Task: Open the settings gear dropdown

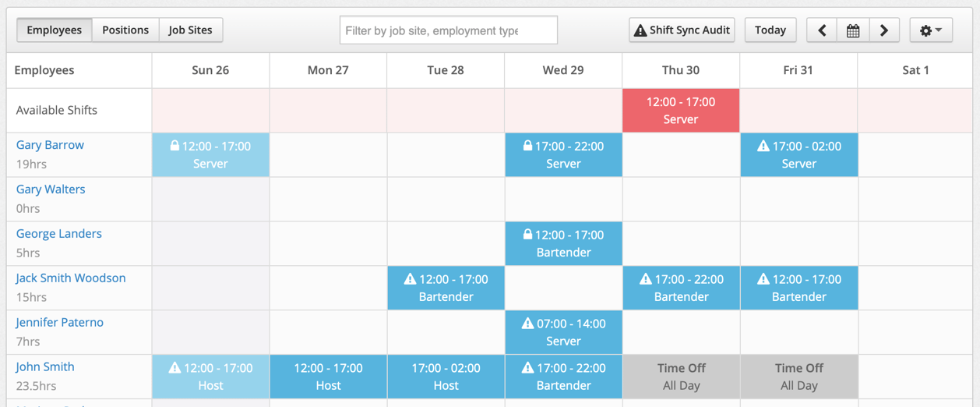Action: [x=931, y=30]
